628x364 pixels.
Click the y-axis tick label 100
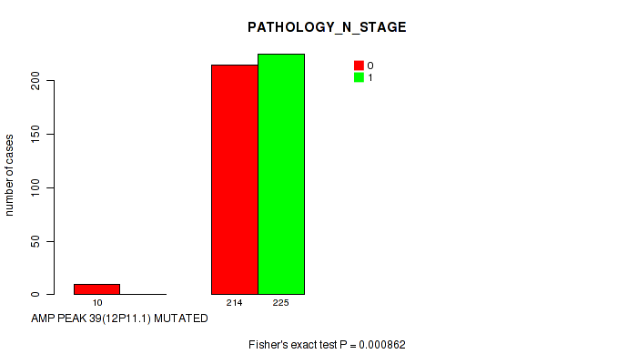point(35,187)
